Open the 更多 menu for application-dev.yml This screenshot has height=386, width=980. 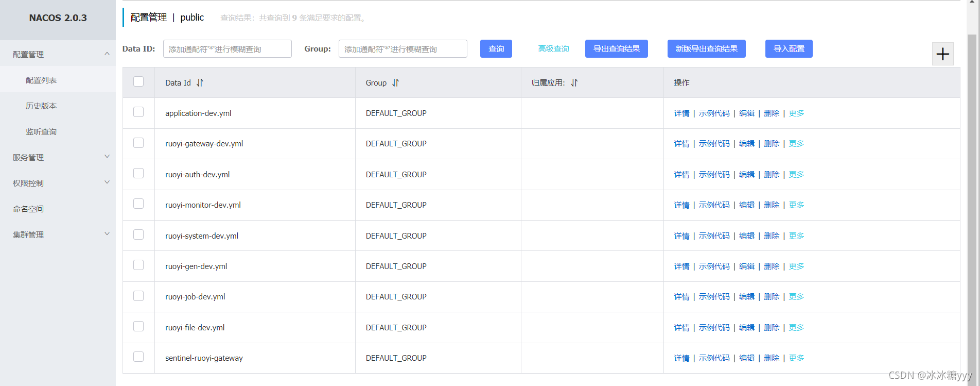point(796,113)
